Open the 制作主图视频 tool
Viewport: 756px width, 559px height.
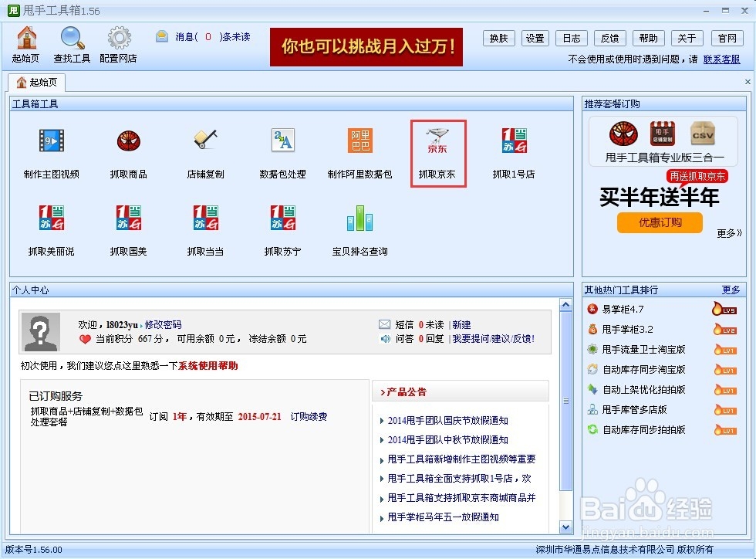point(51,154)
